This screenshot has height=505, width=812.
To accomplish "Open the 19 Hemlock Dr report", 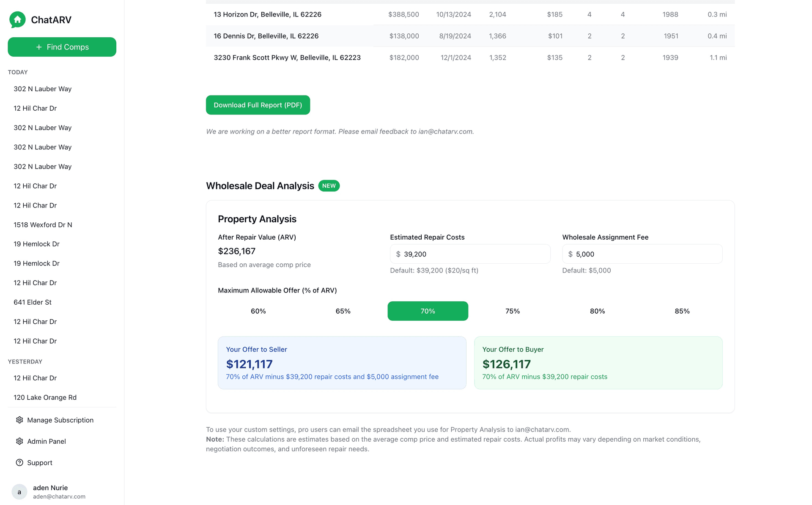I will 36,244.
